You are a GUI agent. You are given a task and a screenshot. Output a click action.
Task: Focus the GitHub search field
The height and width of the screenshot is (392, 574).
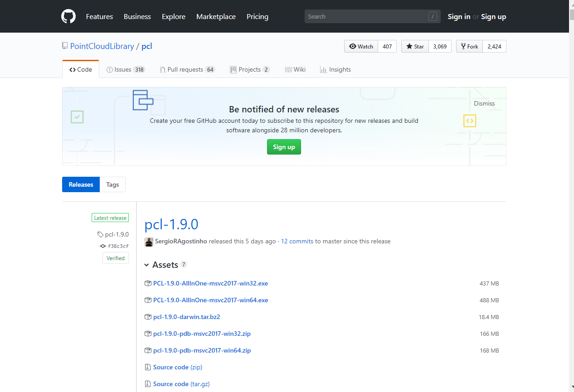click(x=373, y=16)
